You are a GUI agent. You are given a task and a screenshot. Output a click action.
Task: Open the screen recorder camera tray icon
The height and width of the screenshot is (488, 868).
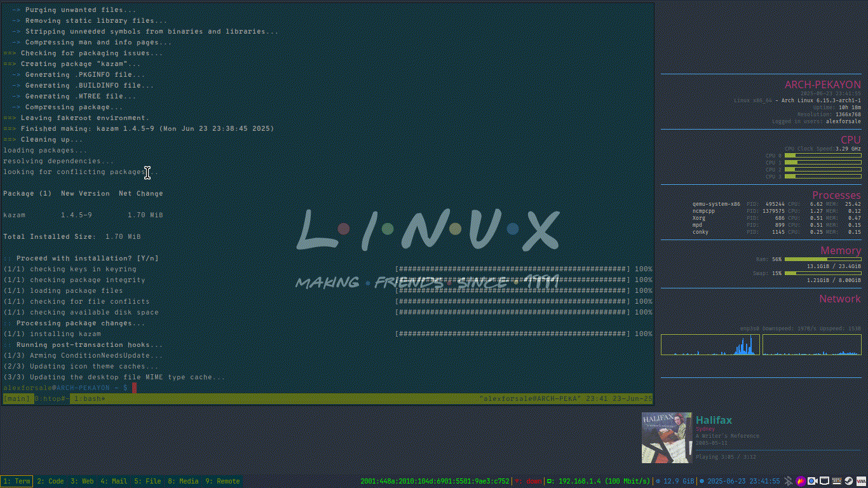tap(812, 481)
